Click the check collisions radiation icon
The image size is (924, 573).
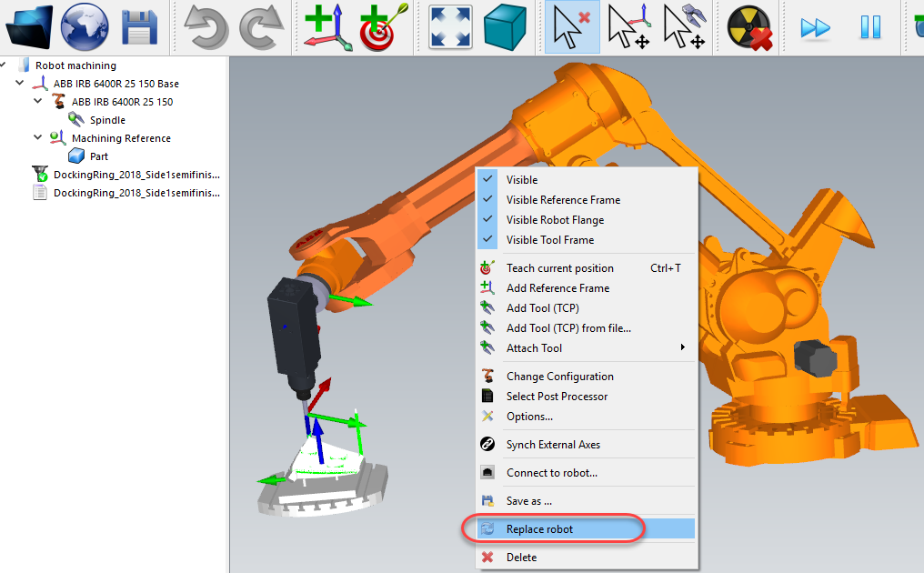pyautogui.click(x=749, y=26)
